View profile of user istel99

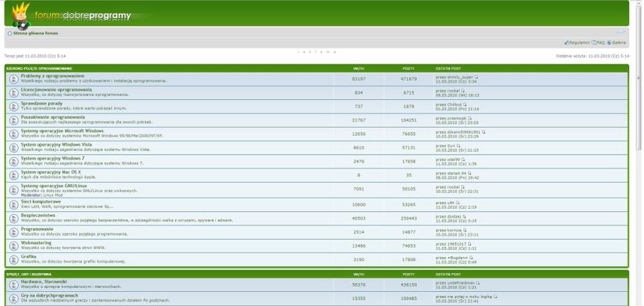tap(453, 159)
